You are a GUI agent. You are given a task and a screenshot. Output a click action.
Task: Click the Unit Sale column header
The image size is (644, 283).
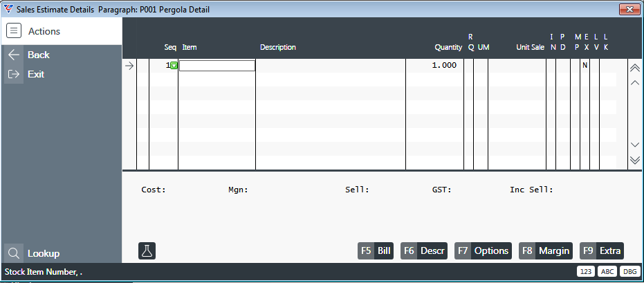click(x=531, y=47)
